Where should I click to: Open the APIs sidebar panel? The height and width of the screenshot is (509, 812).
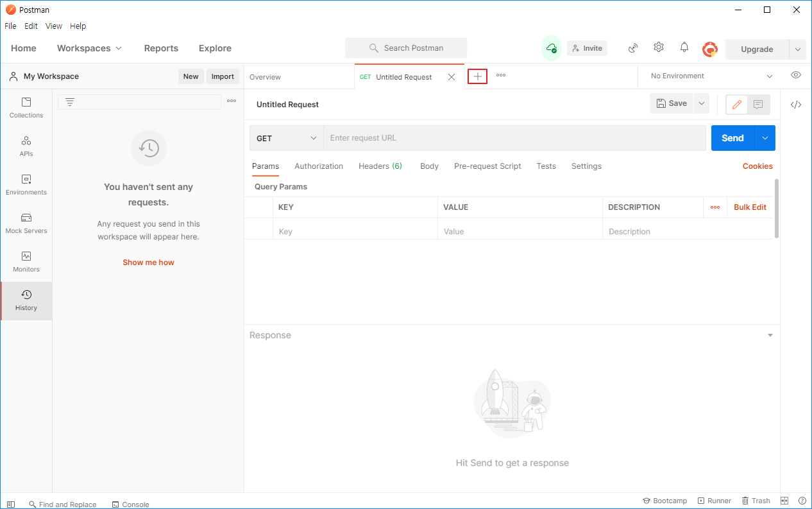26,146
